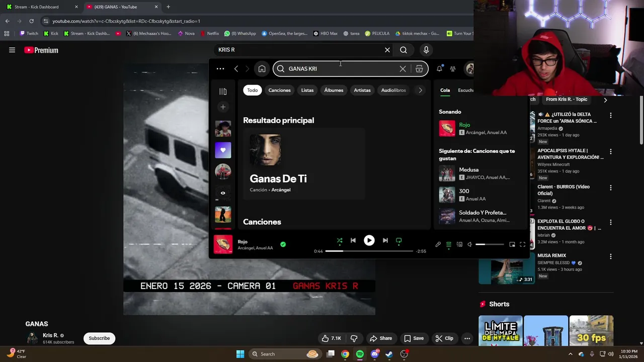This screenshot has height=362, width=644.
Task: Open YouTube hamburger guide menu
Action: tap(12, 50)
